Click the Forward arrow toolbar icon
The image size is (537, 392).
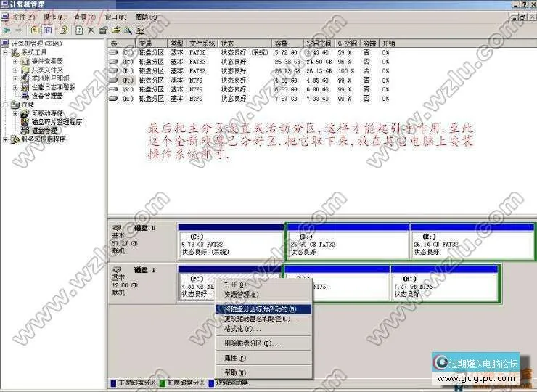pos(18,30)
